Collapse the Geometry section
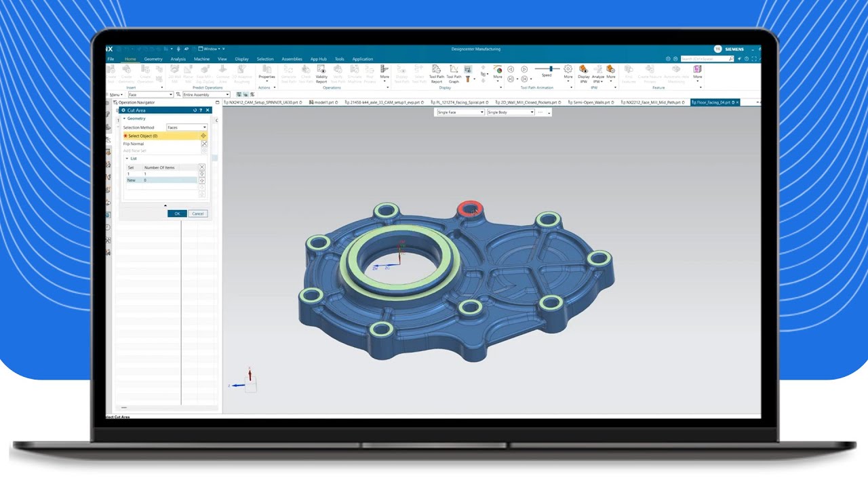This screenshot has width=868, height=488. click(125, 119)
